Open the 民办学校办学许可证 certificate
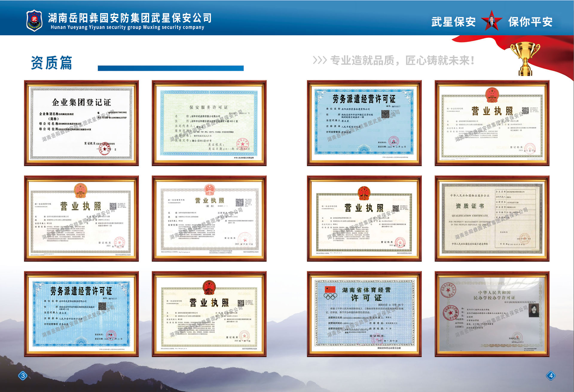 pyautogui.click(x=492, y=314)
